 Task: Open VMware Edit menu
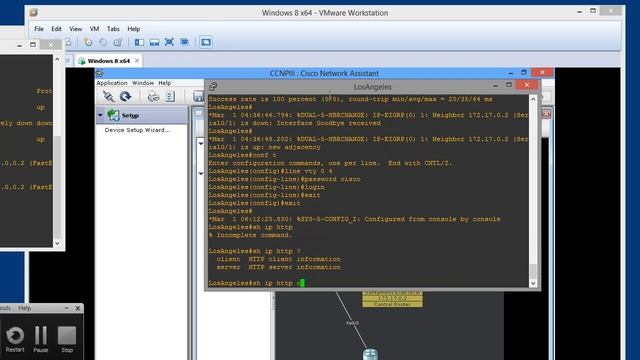[x=56, y=29]
